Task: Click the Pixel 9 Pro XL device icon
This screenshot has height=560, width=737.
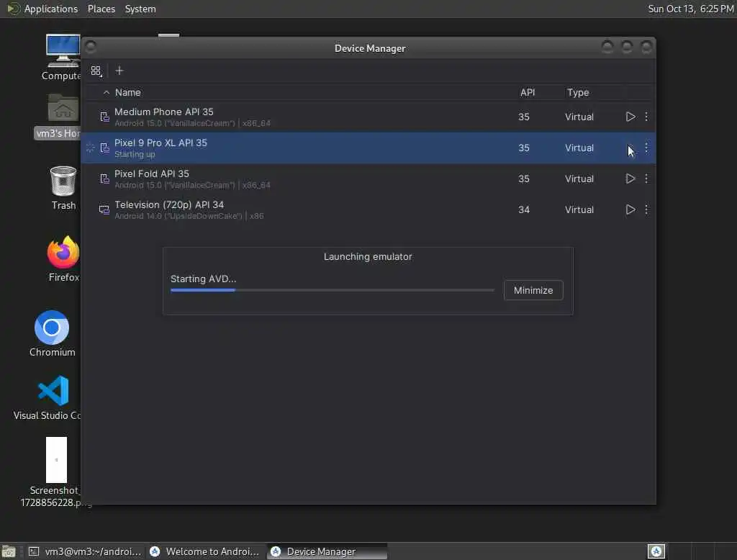Action: (104, 148)
